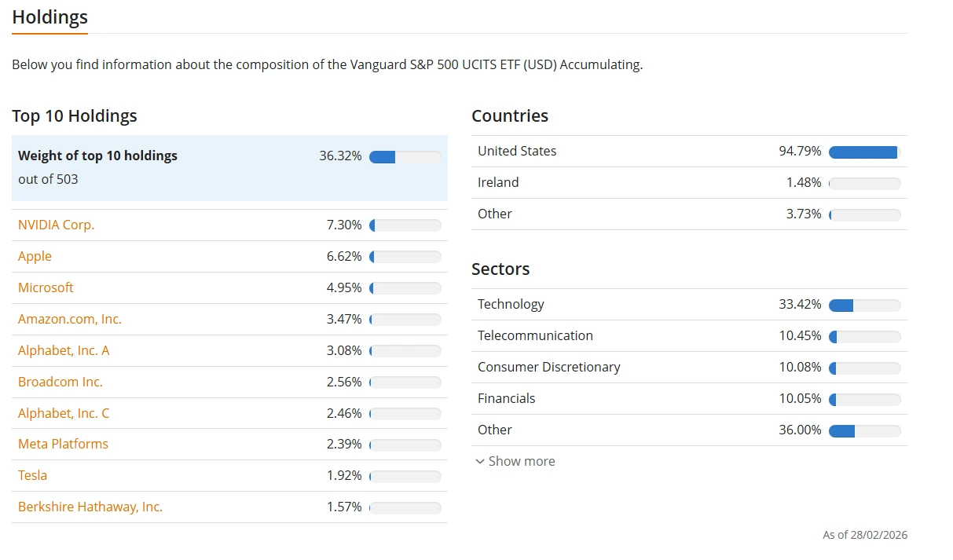Click the Apple holding link

(x=35, y=256)
